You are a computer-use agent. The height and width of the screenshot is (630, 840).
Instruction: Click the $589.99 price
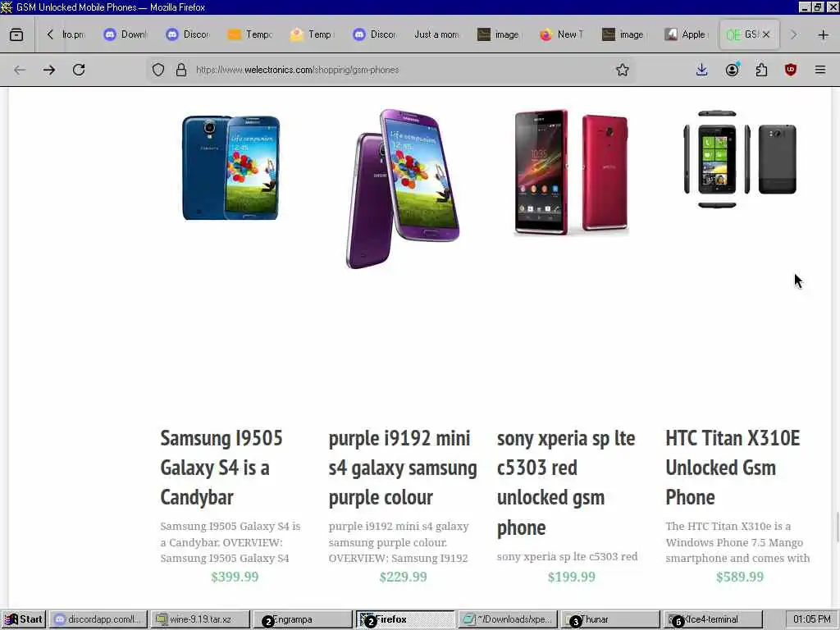coord(740,577)
